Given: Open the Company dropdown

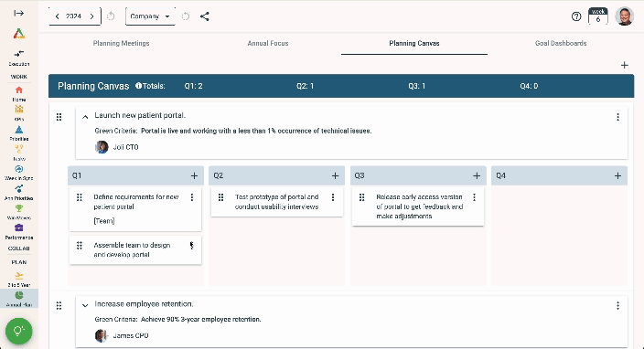Looking at the screenshot, I should point(150,16).
